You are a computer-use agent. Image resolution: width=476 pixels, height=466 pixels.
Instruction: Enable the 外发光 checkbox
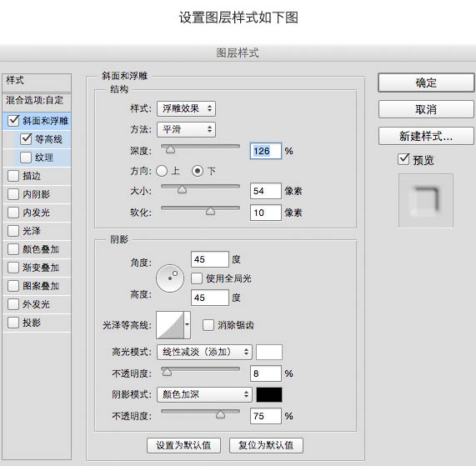click(x=13, y=304)
